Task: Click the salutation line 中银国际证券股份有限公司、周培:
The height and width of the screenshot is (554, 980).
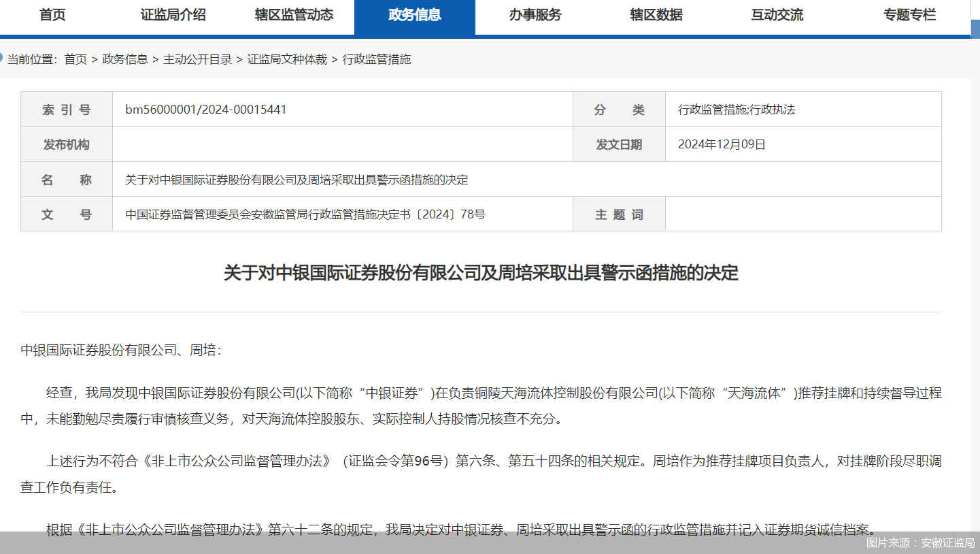Action: click(x=122, y=351)
